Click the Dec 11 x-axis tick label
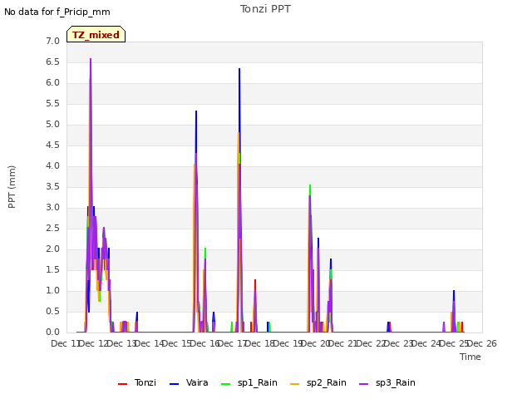This screenshot has height=399, width=532. (x=66, y=343)
